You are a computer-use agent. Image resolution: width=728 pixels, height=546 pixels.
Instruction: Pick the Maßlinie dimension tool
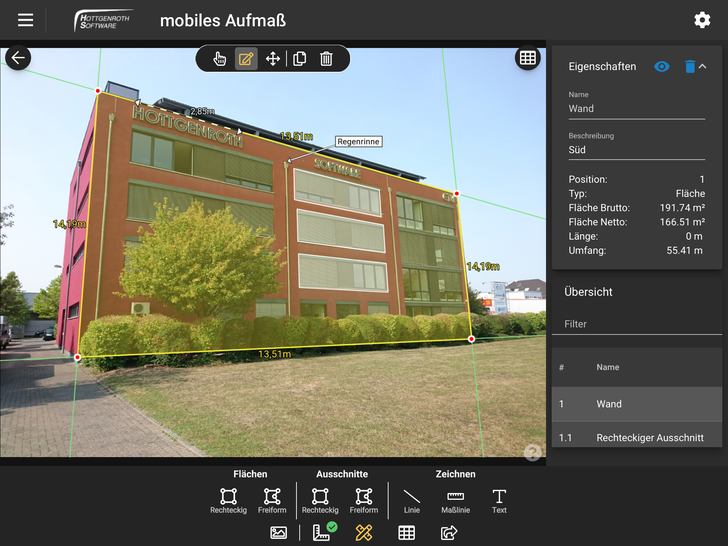[456, 497]
